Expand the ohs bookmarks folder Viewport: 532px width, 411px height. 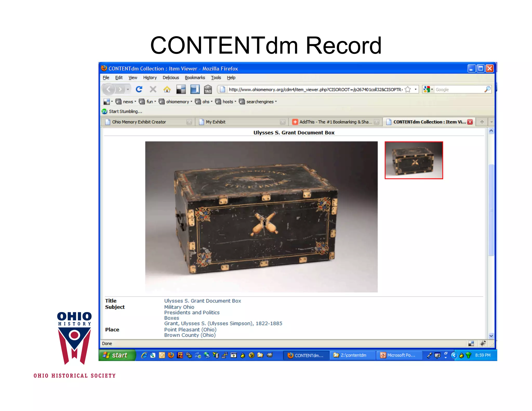tap(204, 102)
